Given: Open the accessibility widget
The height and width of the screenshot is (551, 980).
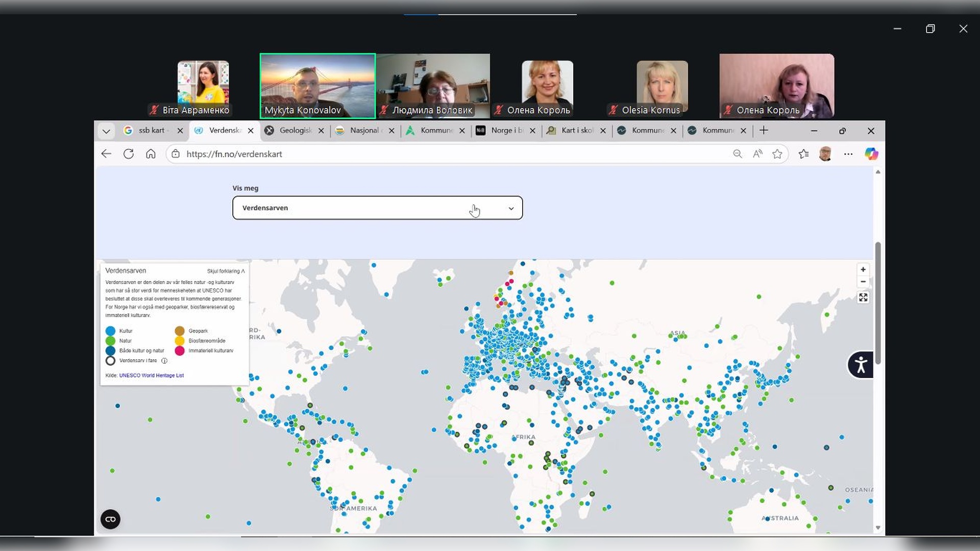Looking at the screenshot, I should [861, 364].
